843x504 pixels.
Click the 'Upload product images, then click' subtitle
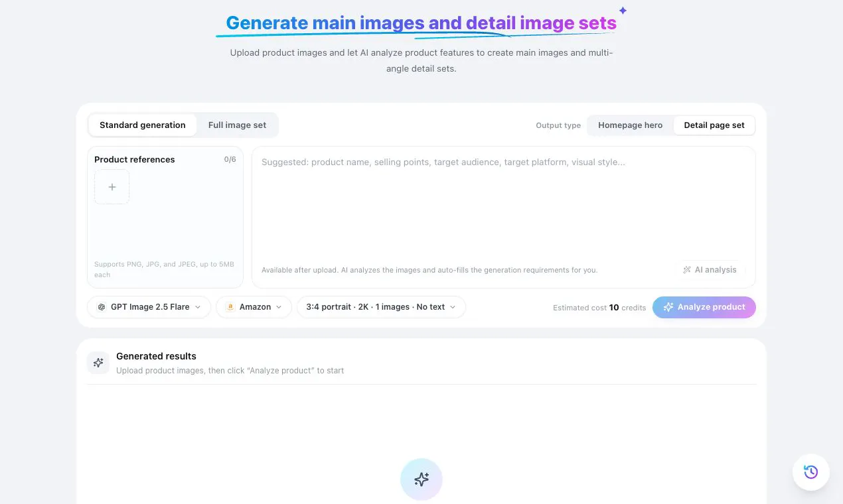click(230, 371)
